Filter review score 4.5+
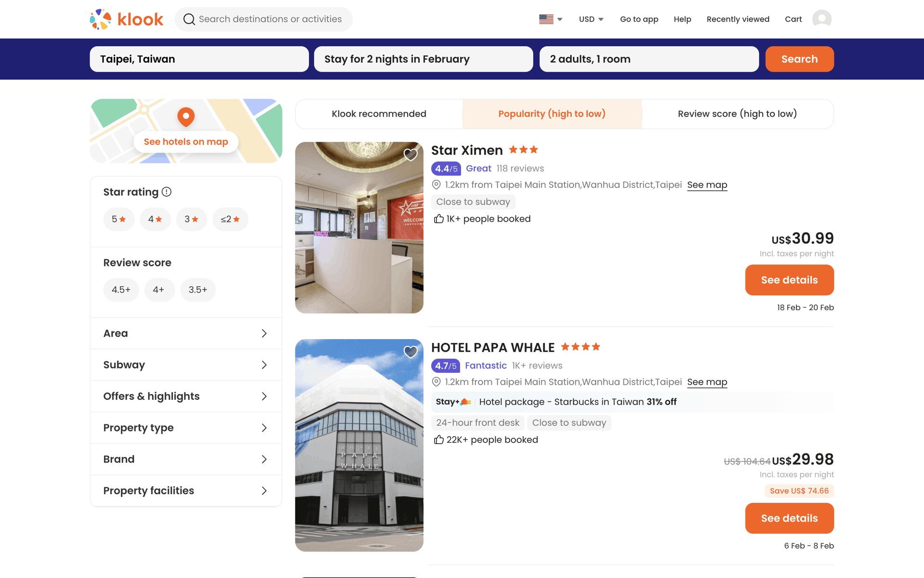 121,289
